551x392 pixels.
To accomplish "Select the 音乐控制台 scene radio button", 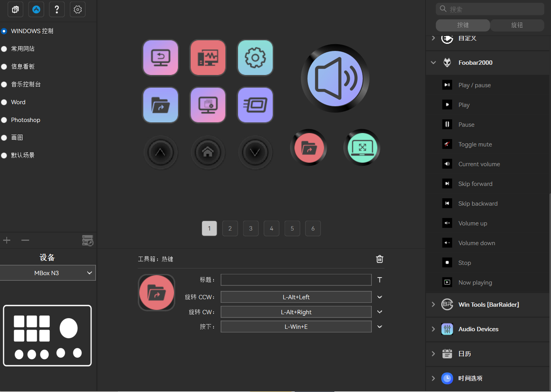I will click(4, 84).
